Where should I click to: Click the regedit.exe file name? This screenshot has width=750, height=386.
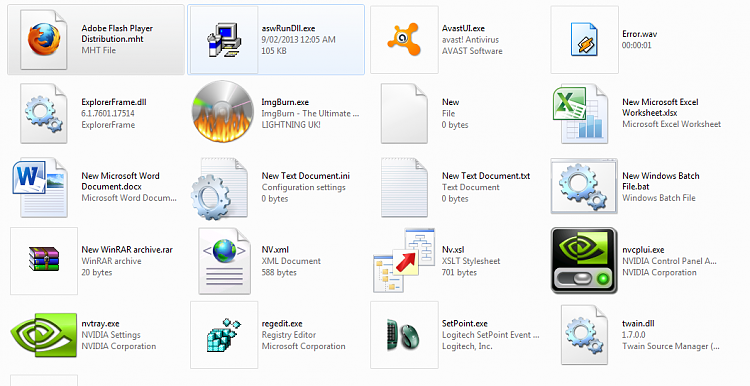click(282, 323)
